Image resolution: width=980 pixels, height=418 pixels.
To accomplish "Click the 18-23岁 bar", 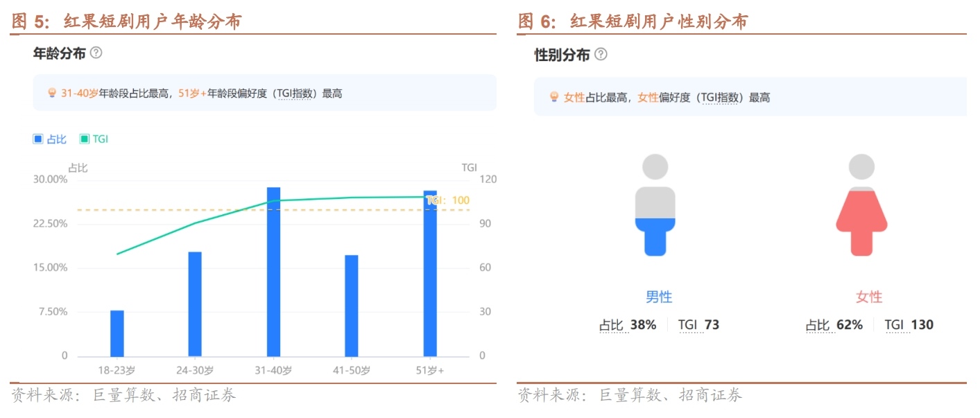I will pyautogui.click(x=117, y=333).
